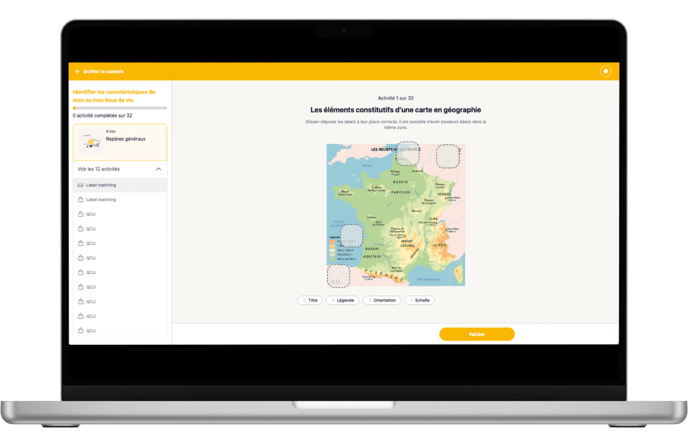Click the text 0 activité complétée sur 32
This screenshot has height=446, width=688.
[102, 115]
